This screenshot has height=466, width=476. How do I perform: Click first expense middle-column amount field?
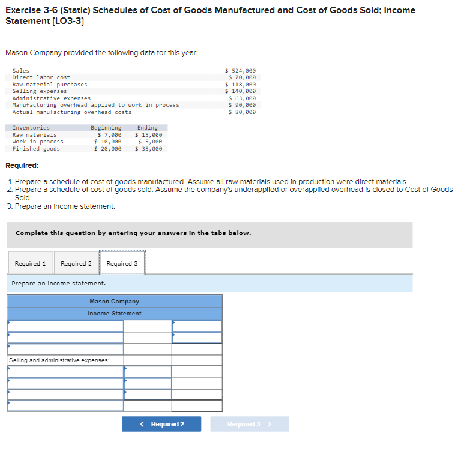[148, 372]
